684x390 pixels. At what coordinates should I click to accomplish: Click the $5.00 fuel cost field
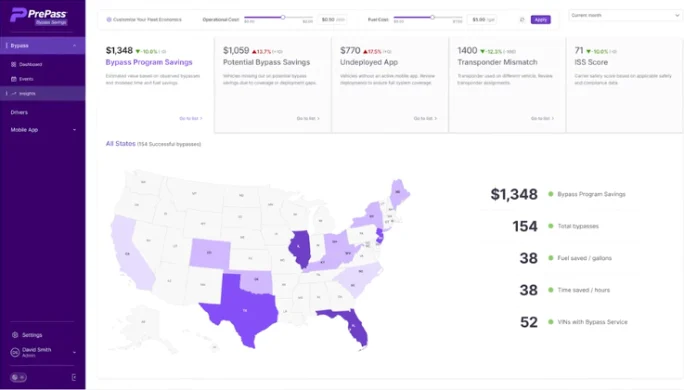(482, 20)
